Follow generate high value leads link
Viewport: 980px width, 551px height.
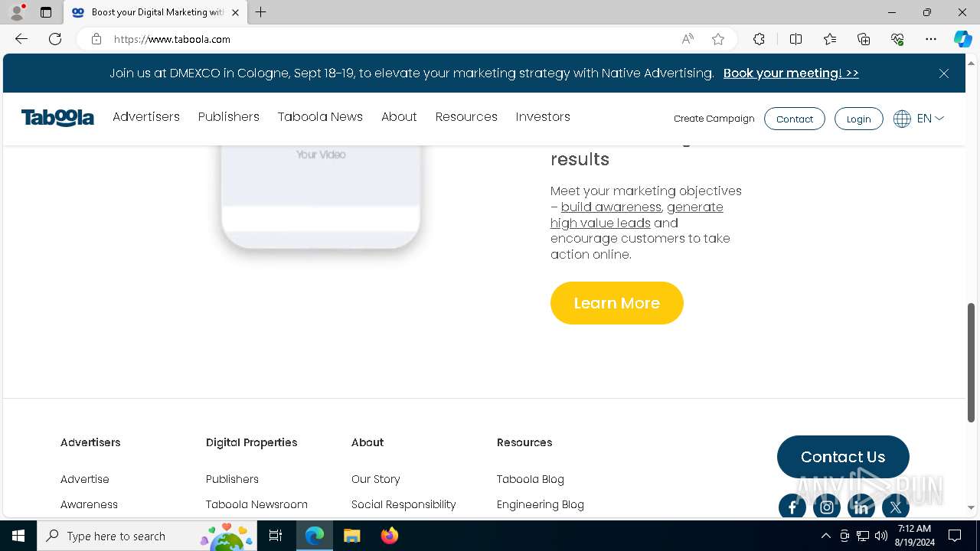636,215
